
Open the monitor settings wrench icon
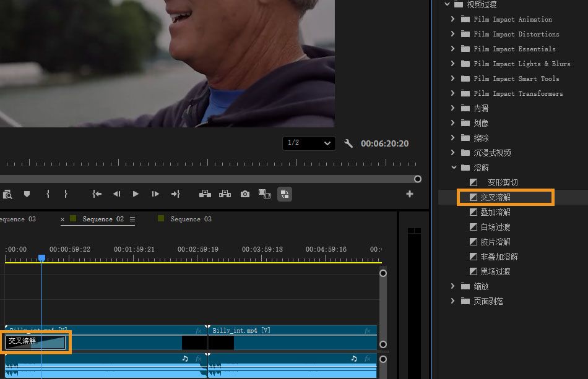(348, 143)
